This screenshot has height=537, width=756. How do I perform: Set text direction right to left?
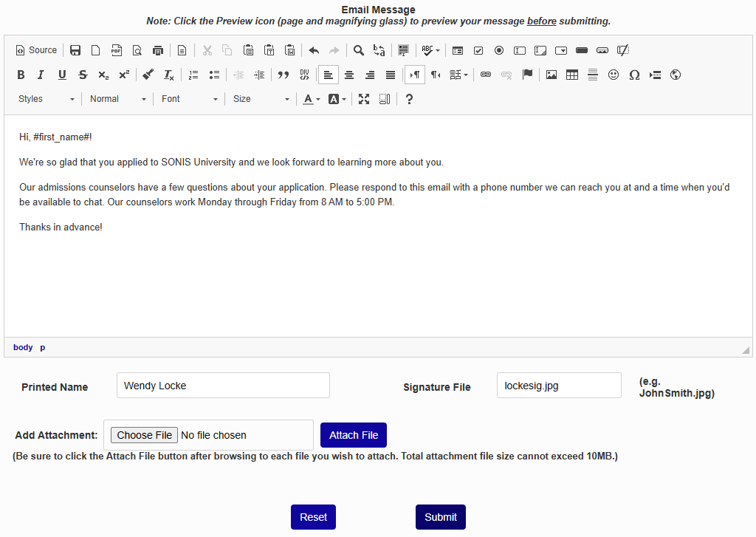pos(436,75)
